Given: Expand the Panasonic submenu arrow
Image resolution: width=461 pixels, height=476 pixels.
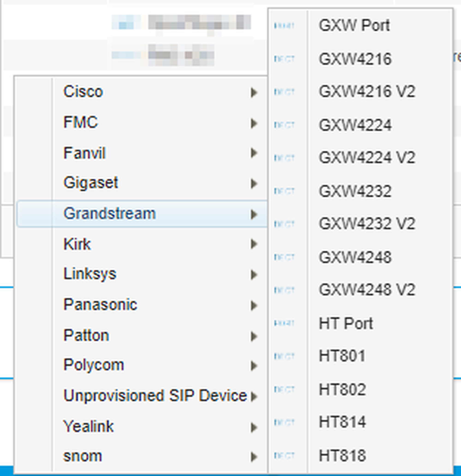Looking at the screenshot, I should [x=254, y=306].
